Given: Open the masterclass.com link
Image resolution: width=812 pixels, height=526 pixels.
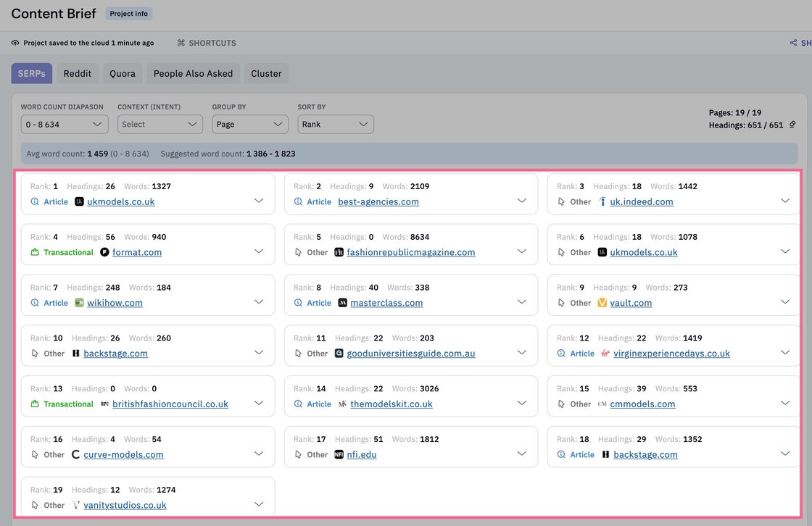Looking at the screenshot, I should click(x=386, y=302).
